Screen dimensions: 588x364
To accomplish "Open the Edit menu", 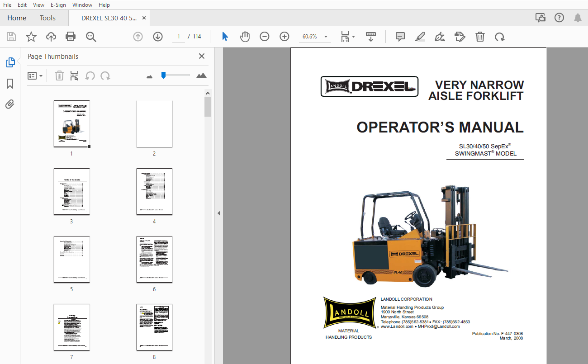I will click(x=22, y=5).
